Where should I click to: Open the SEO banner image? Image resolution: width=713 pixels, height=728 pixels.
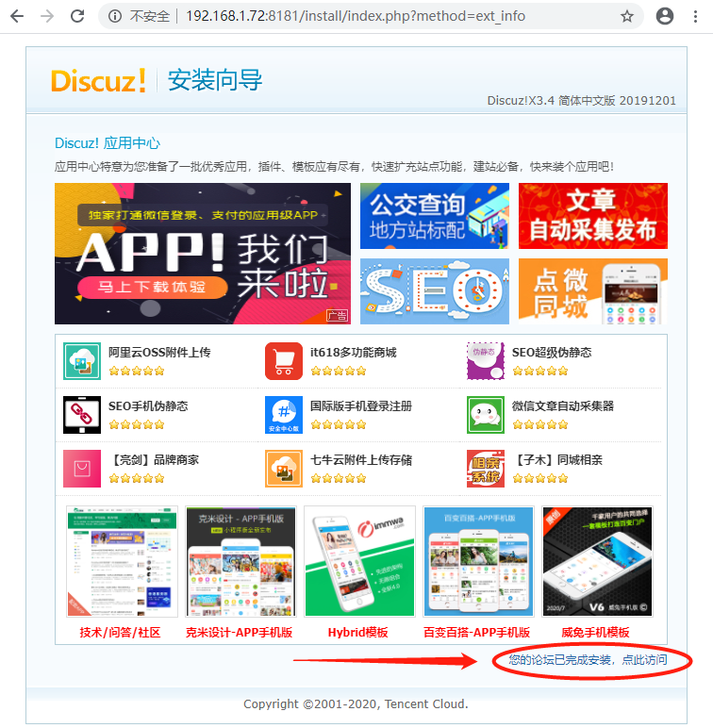pos(435,291)
